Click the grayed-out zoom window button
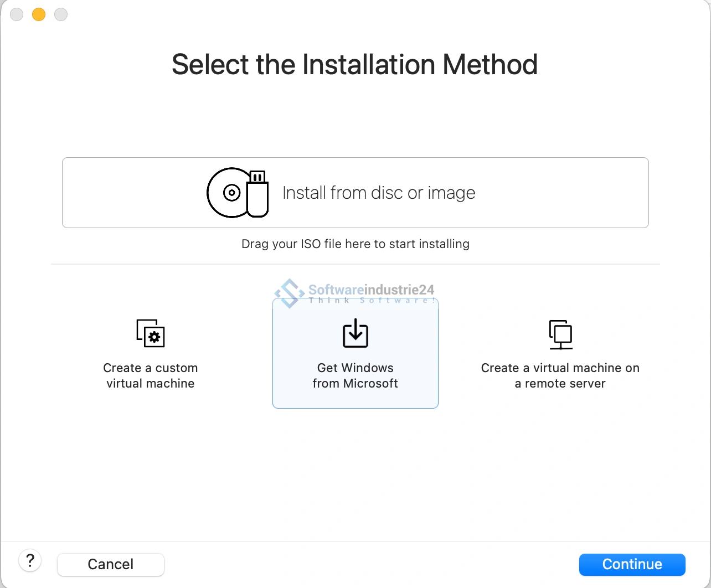Viewport: 711px width, 588px height. tap(61, 14)
